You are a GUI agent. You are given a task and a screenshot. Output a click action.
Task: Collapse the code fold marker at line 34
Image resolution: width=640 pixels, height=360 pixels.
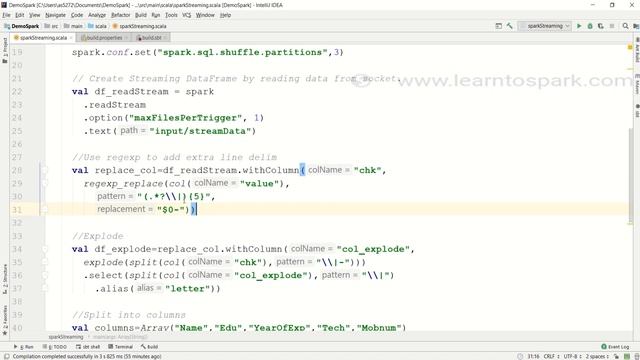pos(45,249)
